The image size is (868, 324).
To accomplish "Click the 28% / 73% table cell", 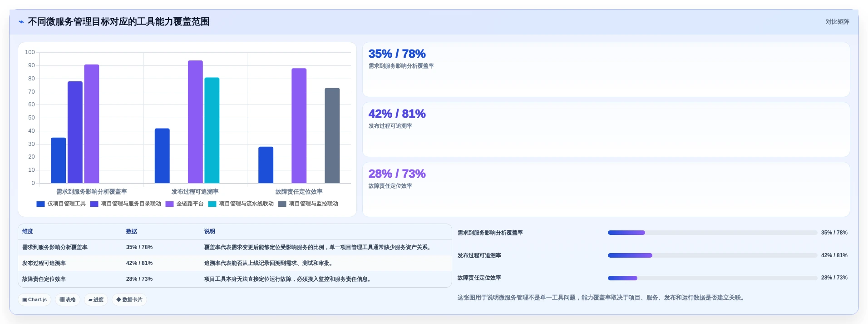I will point(139,279).
